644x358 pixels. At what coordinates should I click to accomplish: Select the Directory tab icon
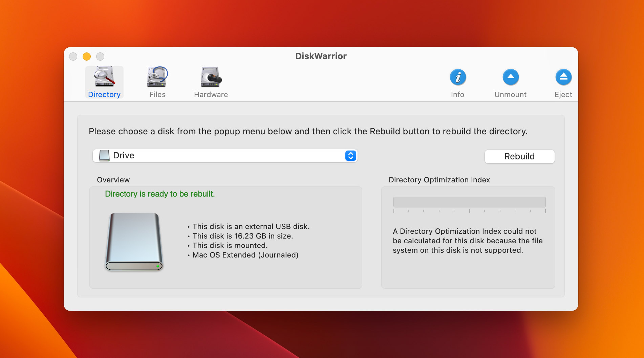[x=104, y=77]
